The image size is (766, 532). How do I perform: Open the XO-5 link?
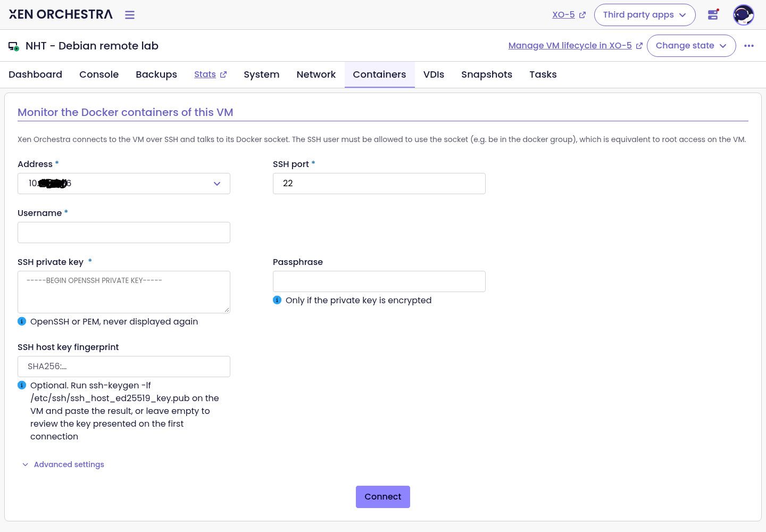569,15
